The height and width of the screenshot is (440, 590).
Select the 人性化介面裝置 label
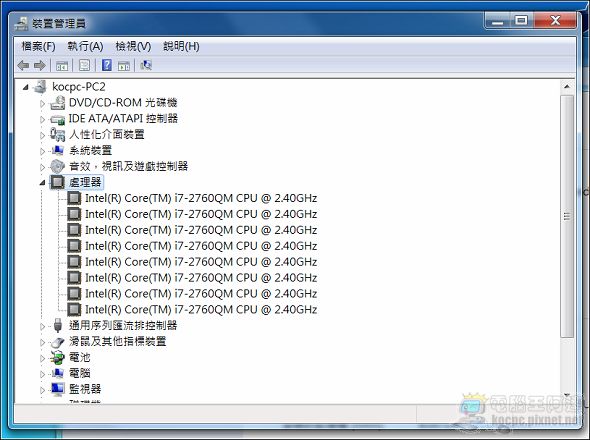[106, 134]
